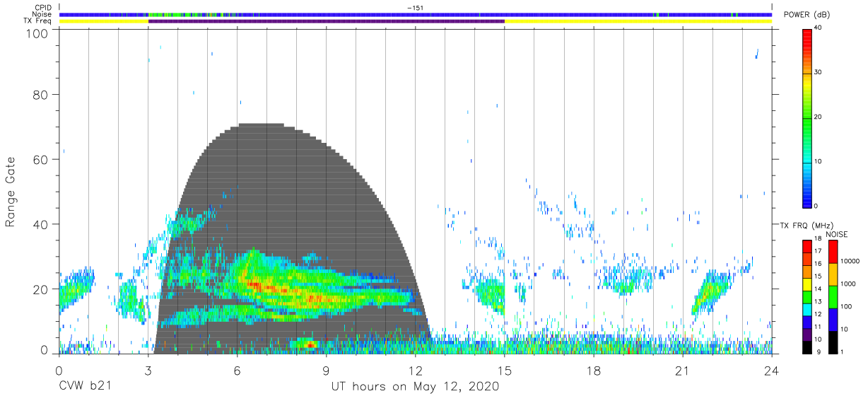The height and width of the screenshot is (401, 868).
Task: Click the '10000' label on NOISE scale
Action: click(x=850, y=261)
